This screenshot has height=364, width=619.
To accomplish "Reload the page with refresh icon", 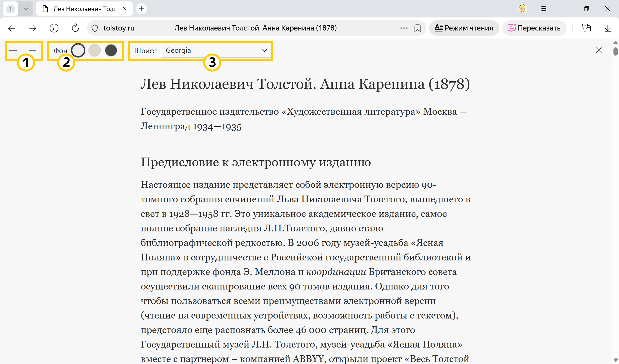I will pos(75,28).
